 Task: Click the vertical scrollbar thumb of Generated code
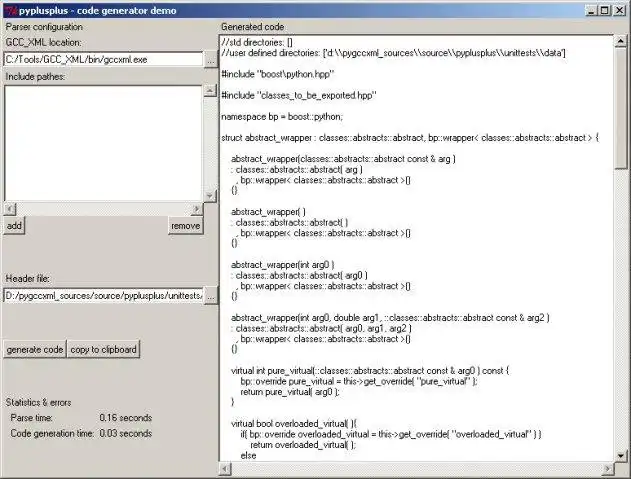[621, 109]
